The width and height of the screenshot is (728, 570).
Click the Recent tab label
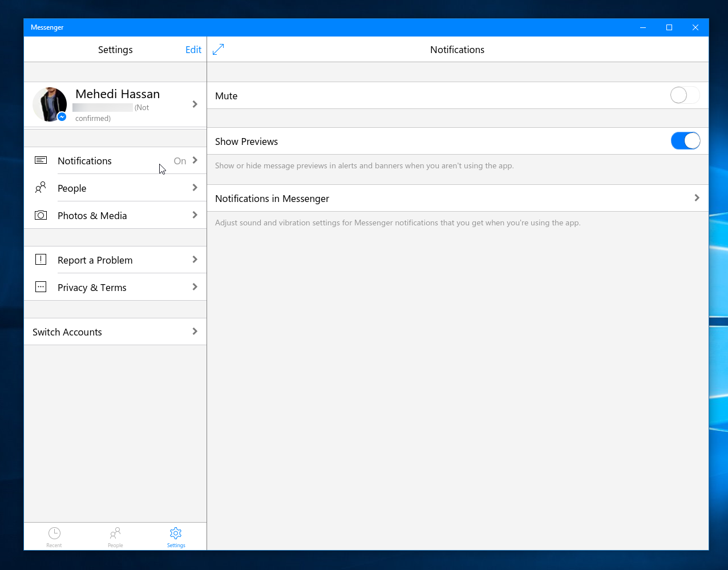click(x=54, y=545)
